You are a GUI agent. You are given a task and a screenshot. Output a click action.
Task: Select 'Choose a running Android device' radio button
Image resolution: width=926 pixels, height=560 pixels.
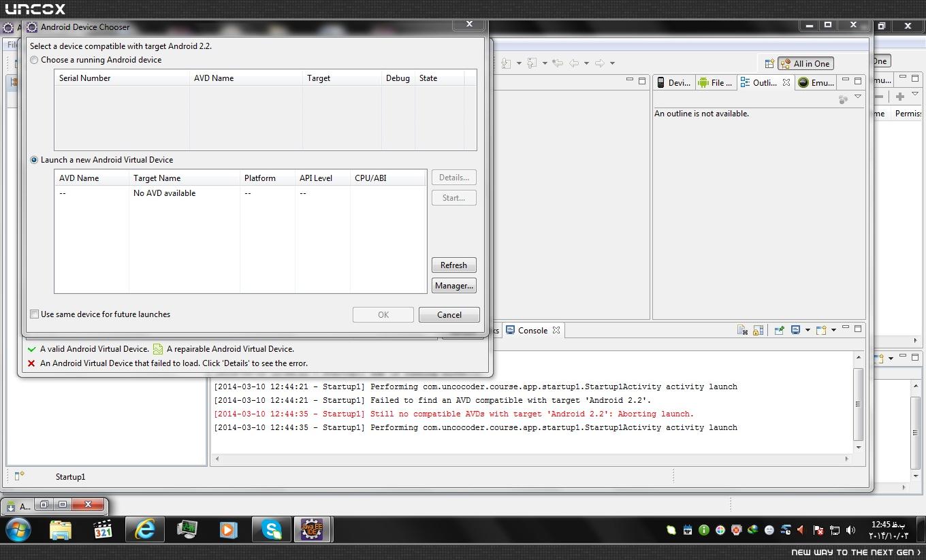[34, 60]
